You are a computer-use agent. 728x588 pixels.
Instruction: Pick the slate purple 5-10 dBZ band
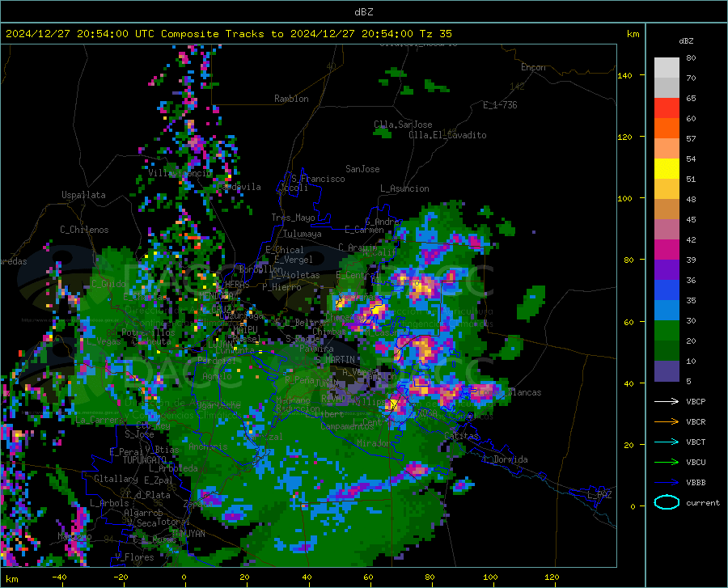667,371
